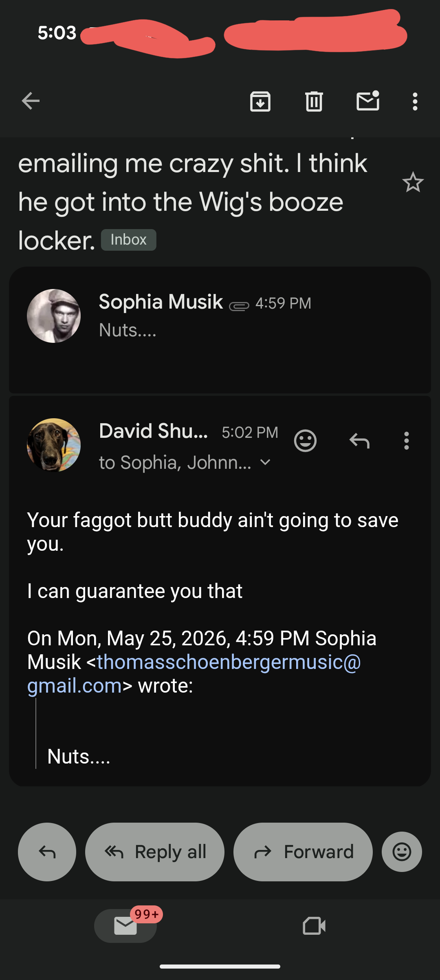
Task: Open more options for David's message
Action: click(406, 441)
